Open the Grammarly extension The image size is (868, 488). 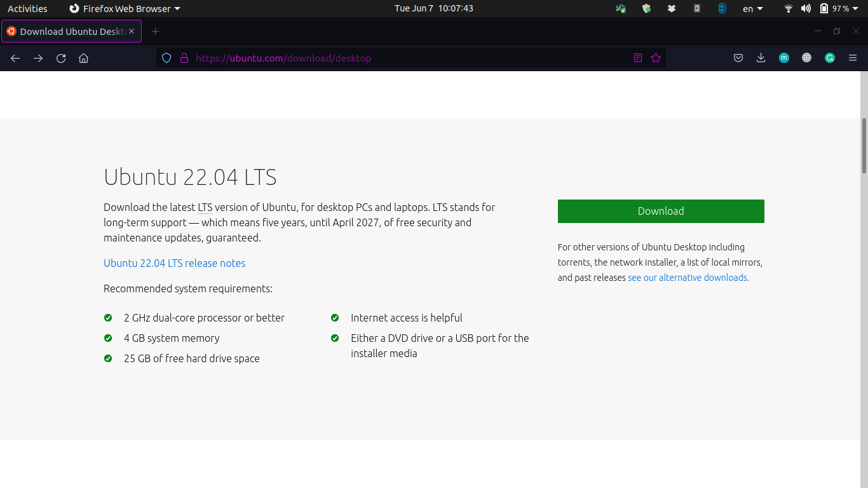pyautogui.click(x=829, y=57)
